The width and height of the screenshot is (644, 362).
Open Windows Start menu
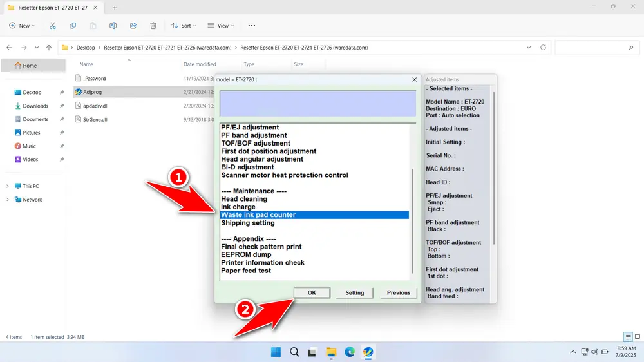276,352
